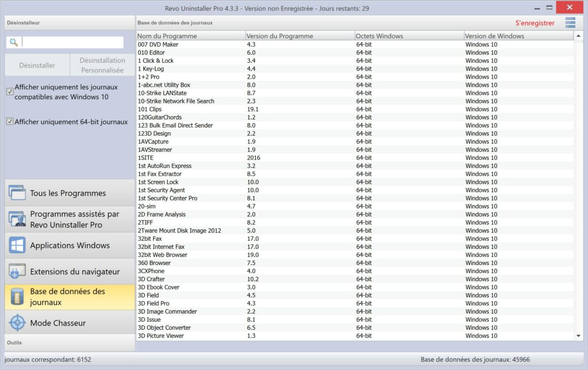
Task: Collapse the Désinstalleur panel header
Action: pyautogui.click(x=69, y=22)
